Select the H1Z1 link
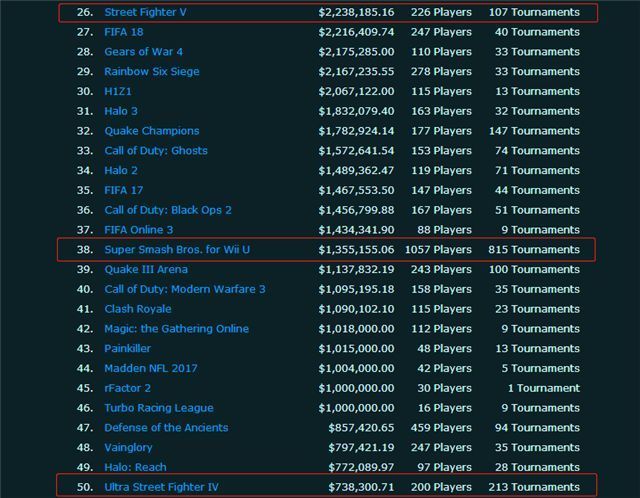This screenshot has width=640, height=498. pos(118,91)
